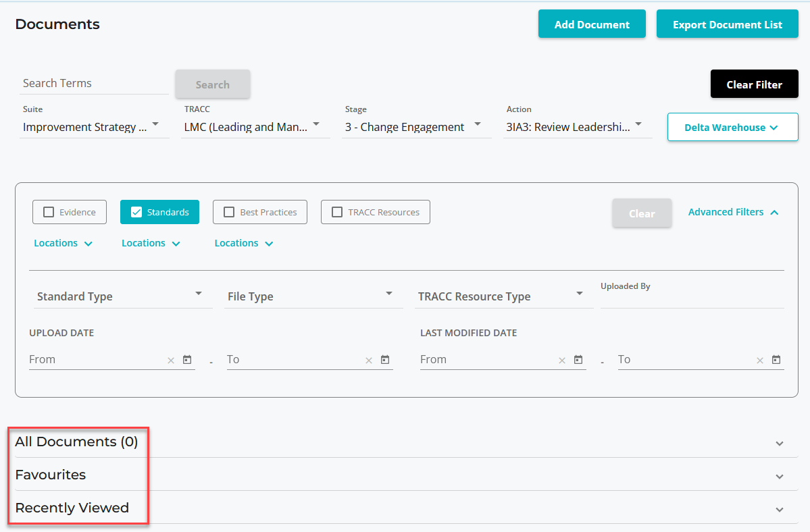Toggle the TRACC Resources checkbox
The width and height of the screenshot is (810, 532).
(x=337, y=212)
